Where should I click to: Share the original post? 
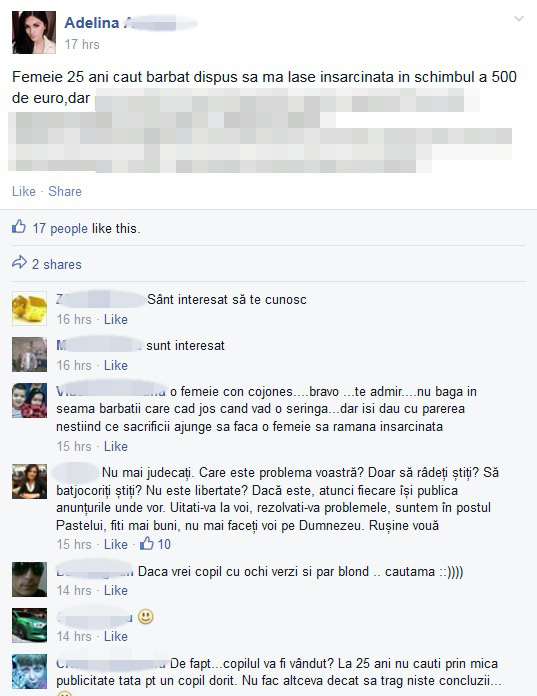click(65, 191)
